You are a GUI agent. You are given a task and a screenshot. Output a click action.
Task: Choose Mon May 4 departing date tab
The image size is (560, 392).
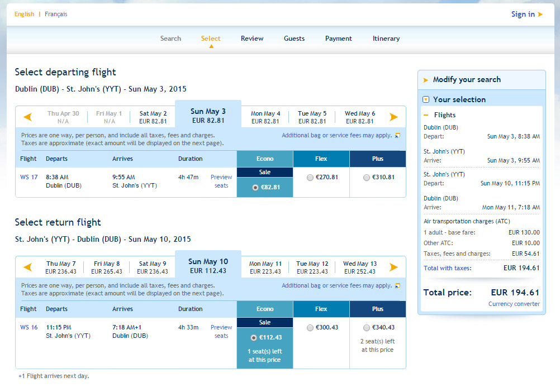[x=265, y=117]
